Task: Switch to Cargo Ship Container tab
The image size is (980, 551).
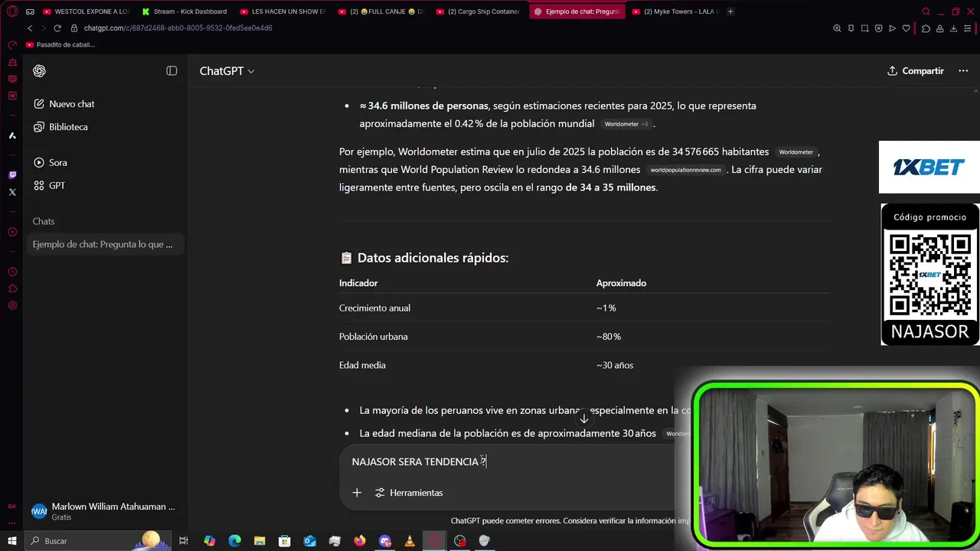Action: pos(479,11)
